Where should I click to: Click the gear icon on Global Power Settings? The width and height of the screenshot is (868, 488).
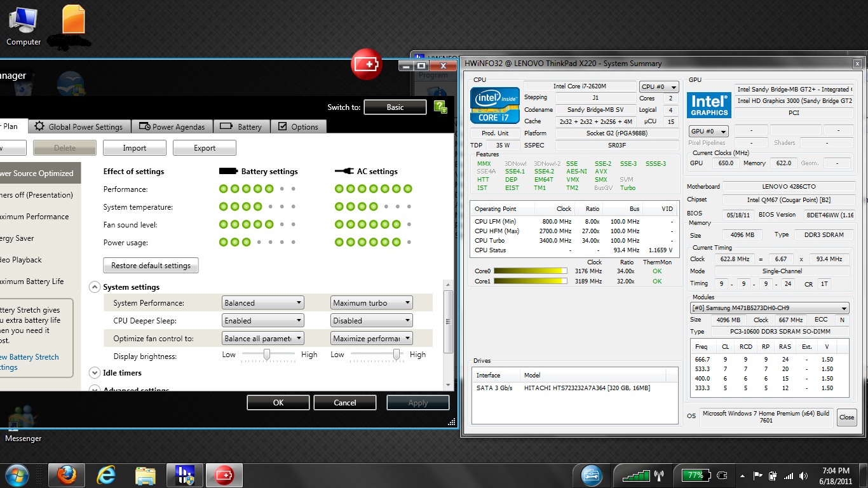pos(39,126)
